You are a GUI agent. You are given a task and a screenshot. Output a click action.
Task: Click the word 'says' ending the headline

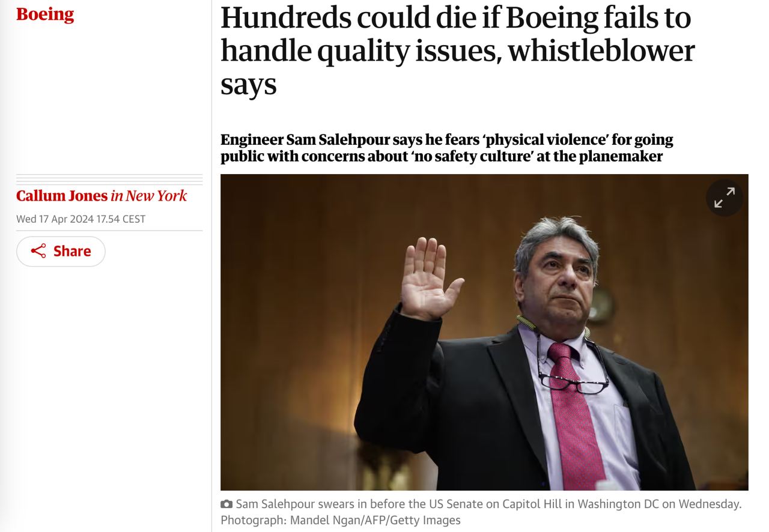point(248,84)
